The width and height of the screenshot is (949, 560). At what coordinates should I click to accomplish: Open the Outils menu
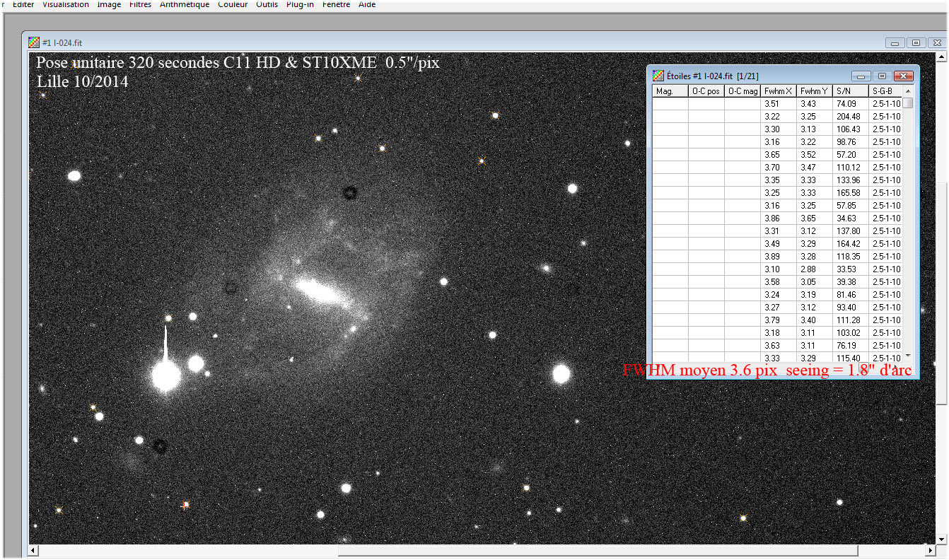[267, 4]
